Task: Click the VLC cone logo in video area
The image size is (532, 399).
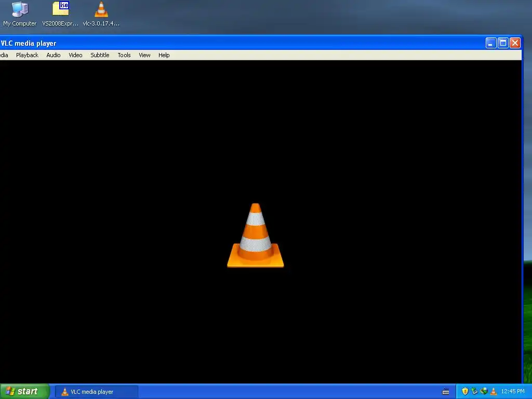Action: pos(256,235)
